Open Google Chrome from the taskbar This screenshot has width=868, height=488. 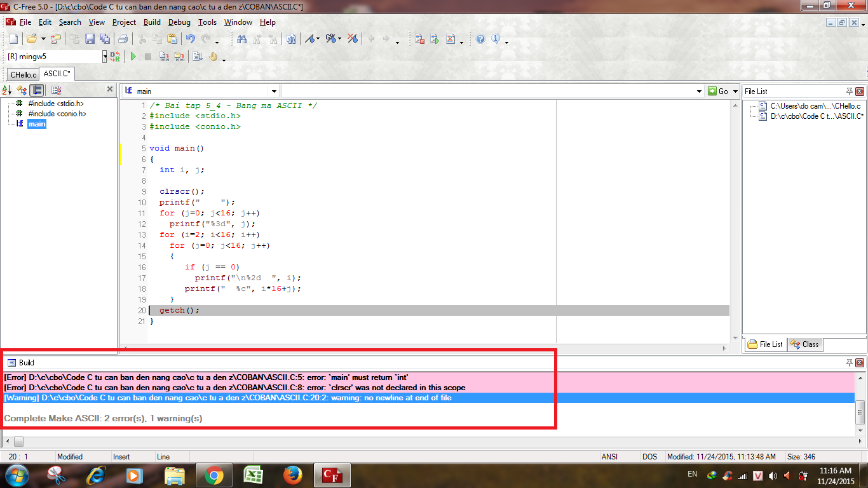(x=214, y=475)
